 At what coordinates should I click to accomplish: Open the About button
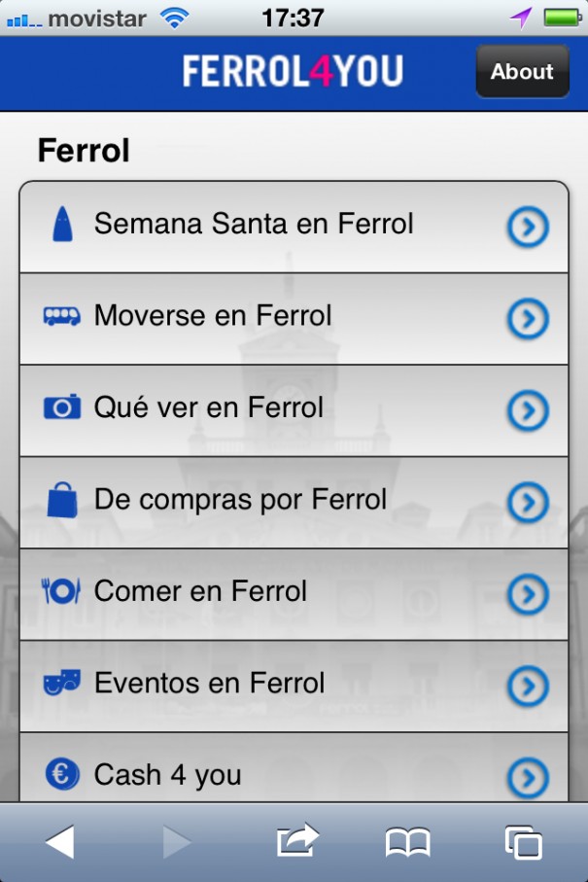[x=522, y=71]
